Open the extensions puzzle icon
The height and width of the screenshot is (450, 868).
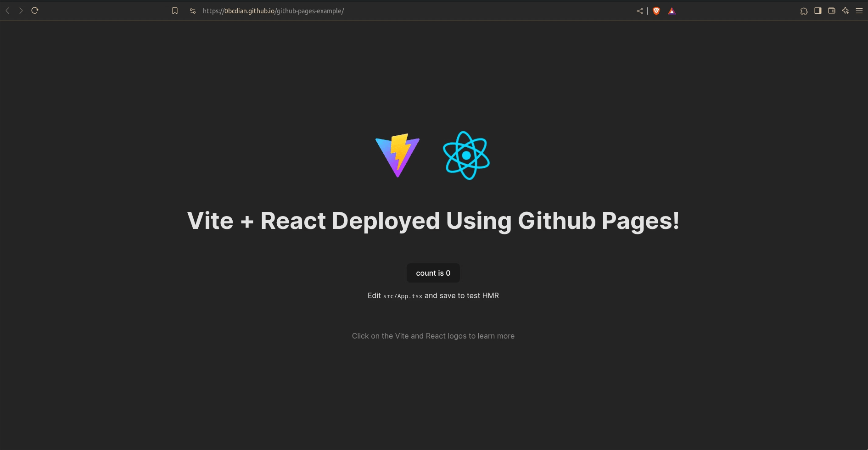click(804, 11)
